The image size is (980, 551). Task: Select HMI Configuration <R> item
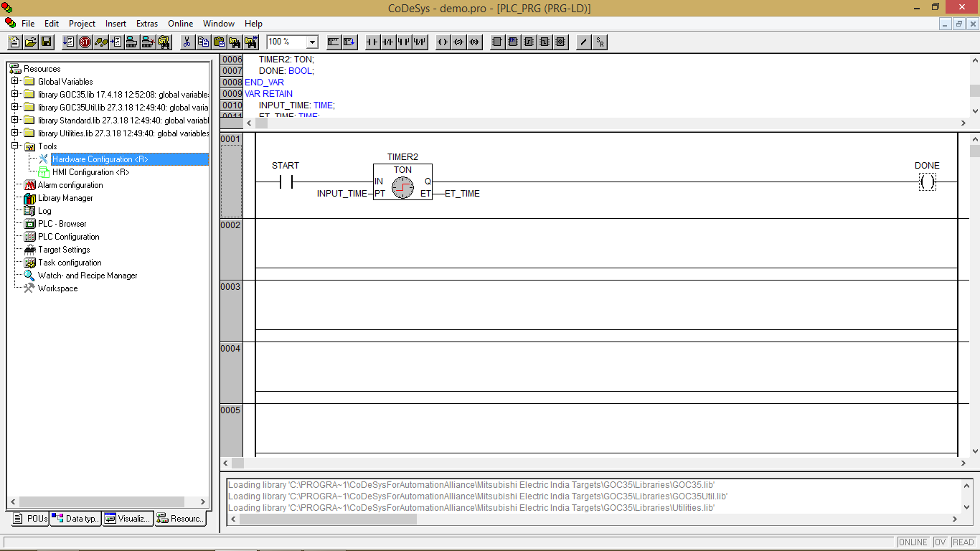coord(91,172)
